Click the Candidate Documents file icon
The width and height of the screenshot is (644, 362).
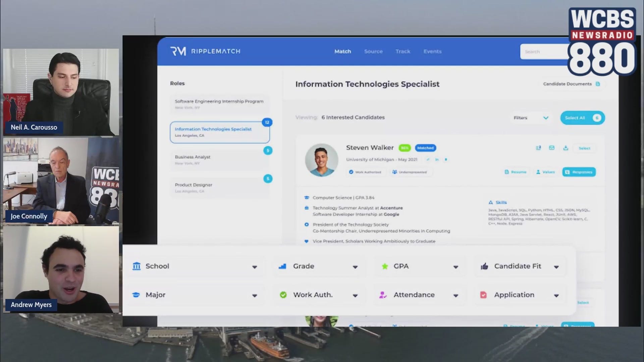point(598,84)
